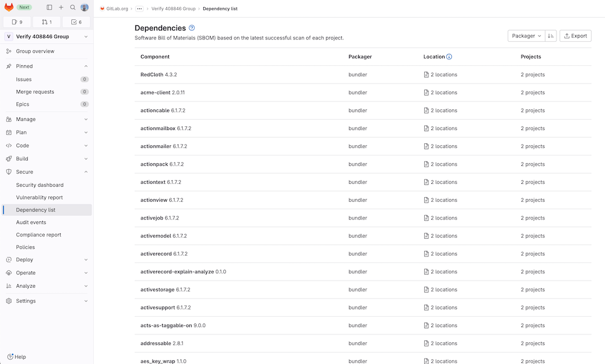605x364 pixels.
Task: Click the Export button
Action: (575, 36)
